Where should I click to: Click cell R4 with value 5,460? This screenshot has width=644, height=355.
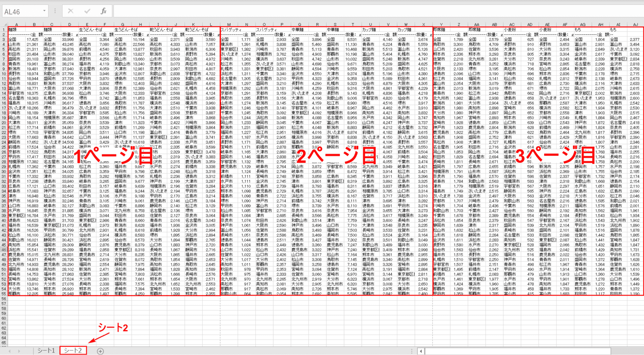point(317,44)
